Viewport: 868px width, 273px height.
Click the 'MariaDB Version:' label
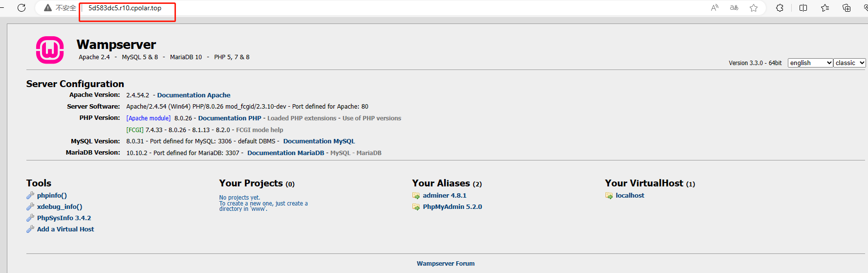[x=93, y=153]
